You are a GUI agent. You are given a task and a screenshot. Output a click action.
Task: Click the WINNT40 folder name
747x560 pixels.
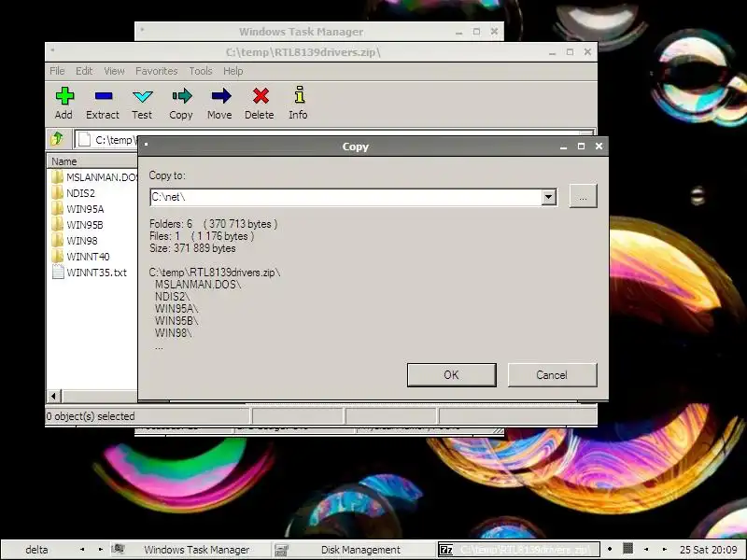pos(88,257)
